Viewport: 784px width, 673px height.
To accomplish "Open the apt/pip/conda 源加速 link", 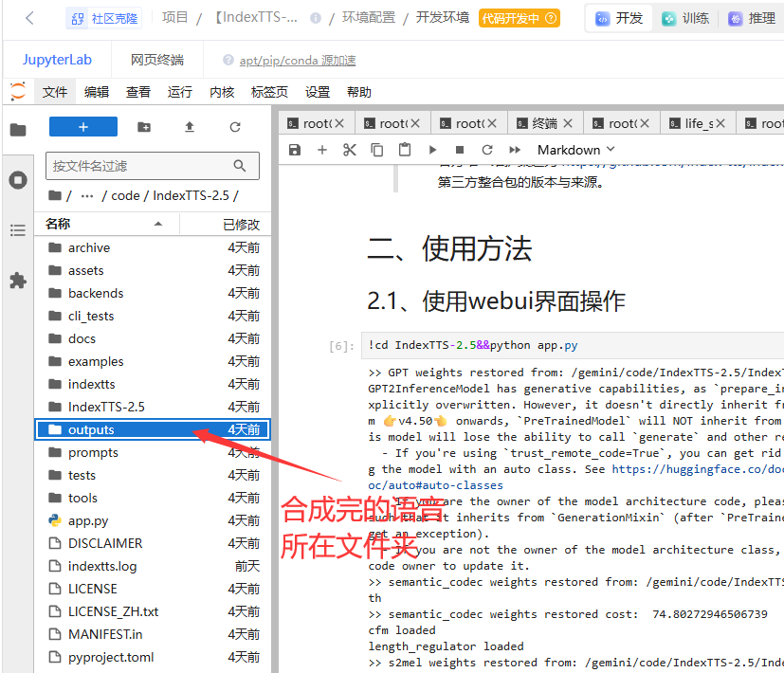I will (x=298, y=60).
